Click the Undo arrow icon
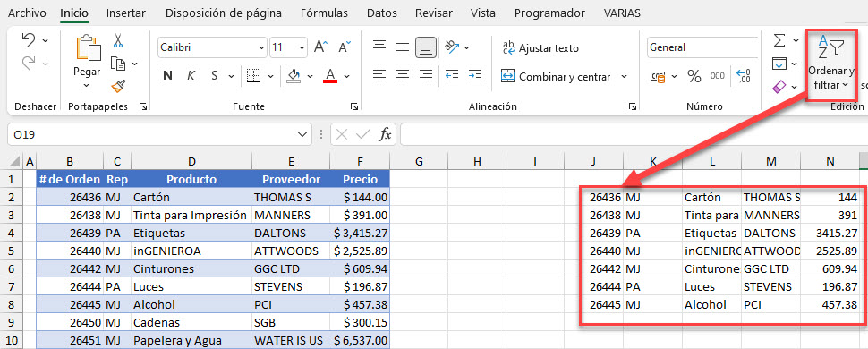 point(29,40)
